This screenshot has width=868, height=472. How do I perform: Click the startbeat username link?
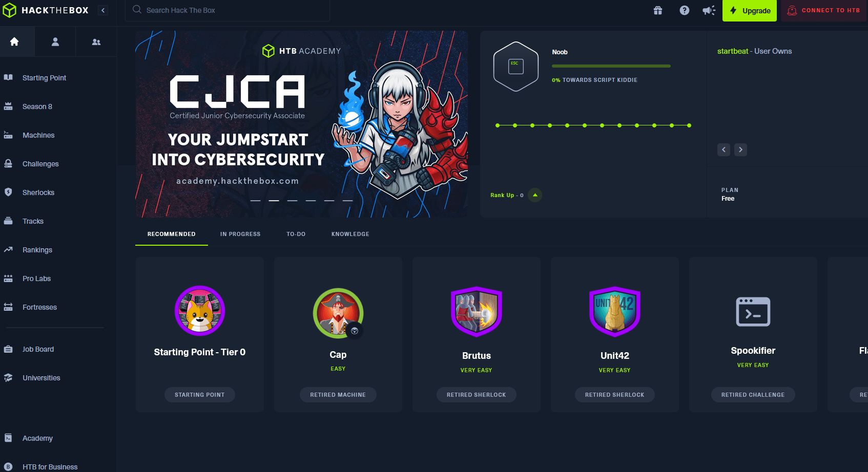(x=733, y=51)
